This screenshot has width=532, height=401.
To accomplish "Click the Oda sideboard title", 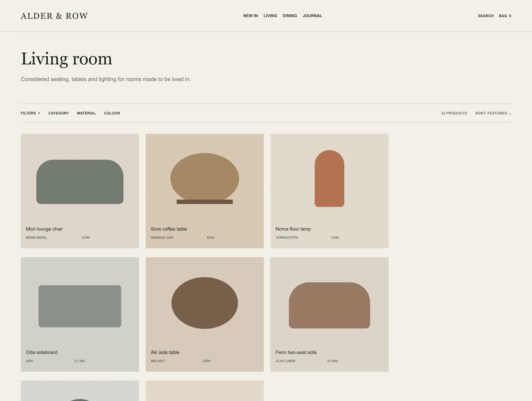I will [x=42, y=353].
